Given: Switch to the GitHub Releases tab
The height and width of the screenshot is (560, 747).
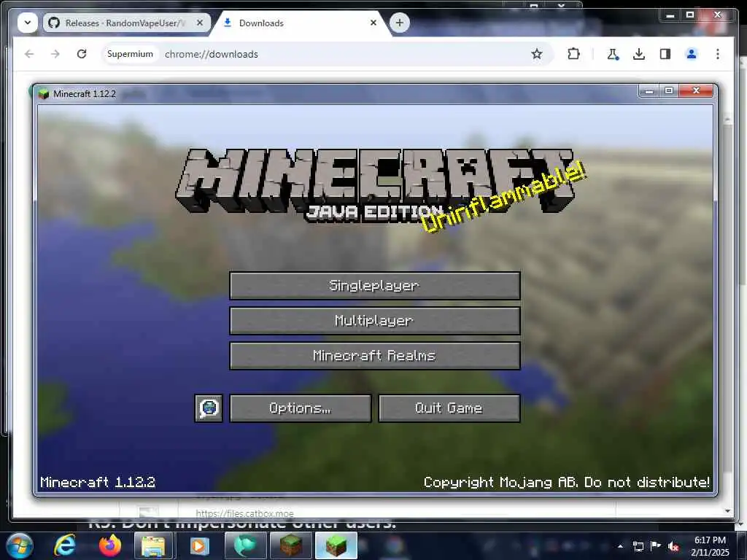Looking at the screenshot, I should click(x=127, y=23).
